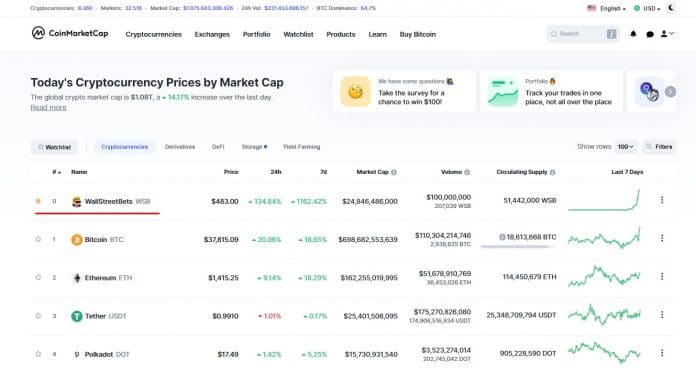Click Bitcoin 7-day sparkline chart

click(x=604, y=238)
